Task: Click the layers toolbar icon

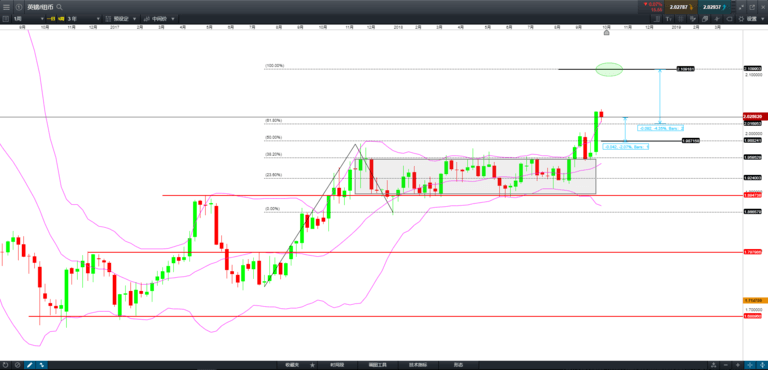Action: pyautogui.click(x=705, y=19)
